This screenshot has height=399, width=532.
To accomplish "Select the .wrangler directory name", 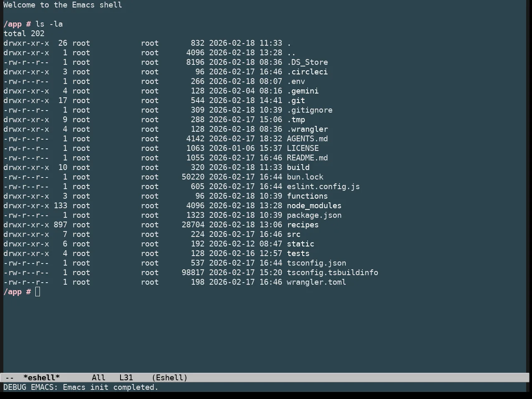I will click(x=307, y=129).
